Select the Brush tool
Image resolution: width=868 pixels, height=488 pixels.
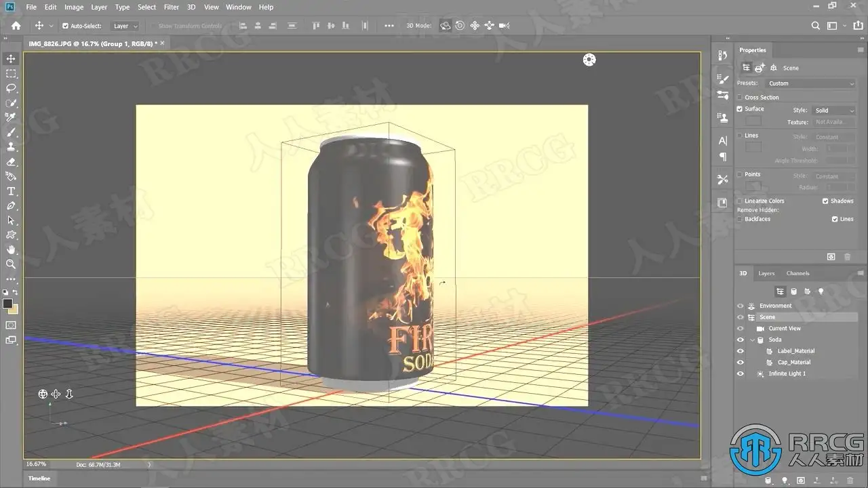[x=11, y=132]
